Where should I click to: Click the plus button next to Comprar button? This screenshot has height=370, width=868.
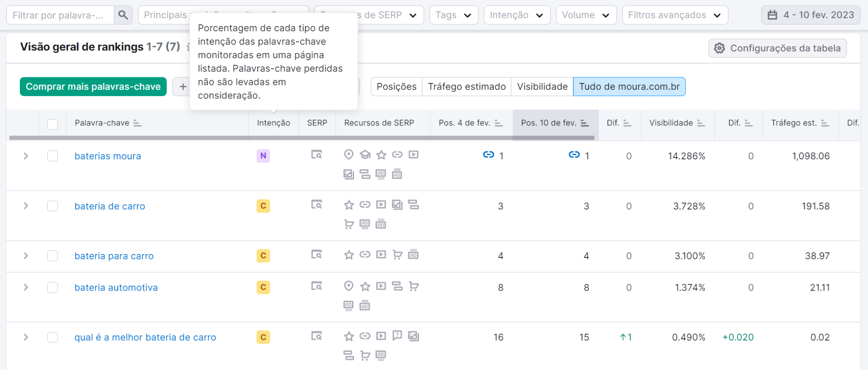point(183,87)
